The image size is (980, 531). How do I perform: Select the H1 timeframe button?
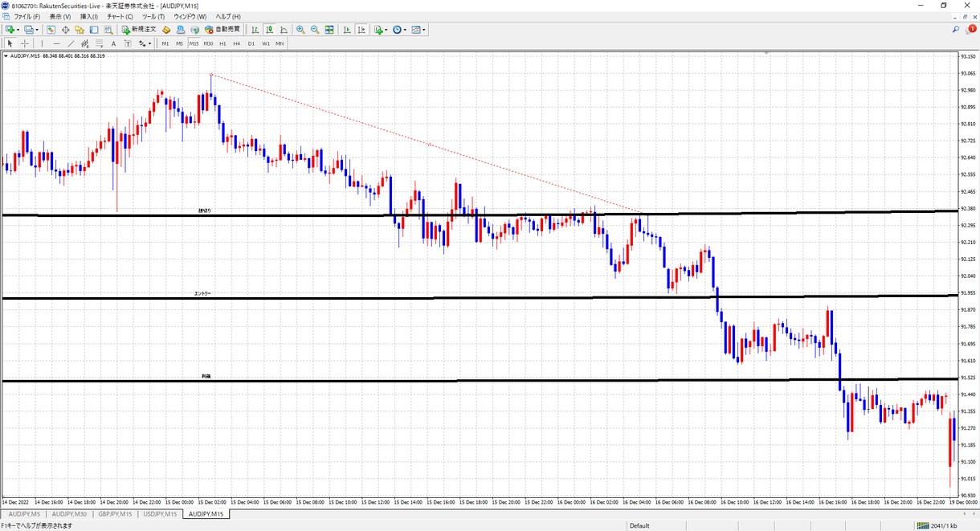click(223, 43)
